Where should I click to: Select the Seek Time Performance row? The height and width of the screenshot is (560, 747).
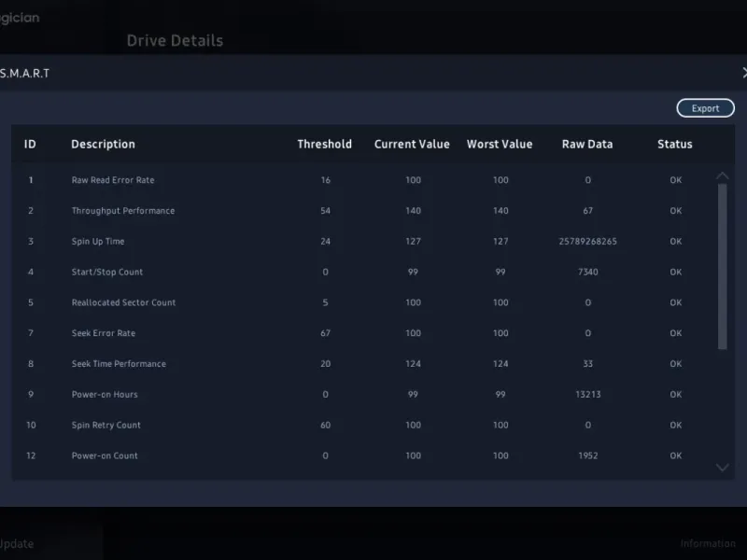tap(364, 364)
